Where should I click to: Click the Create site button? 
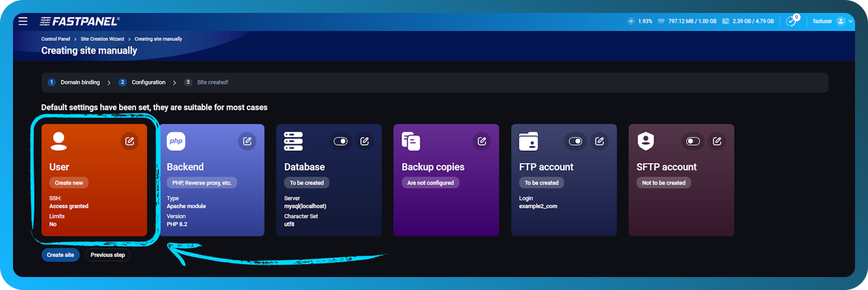click(60, 255)
